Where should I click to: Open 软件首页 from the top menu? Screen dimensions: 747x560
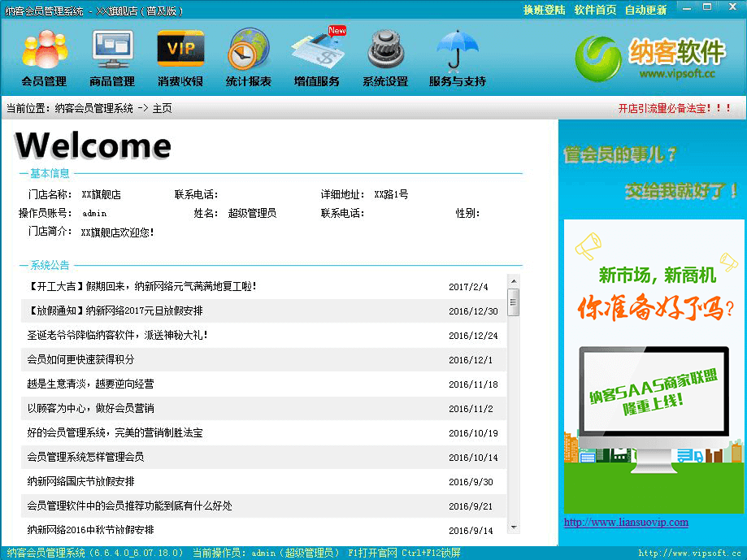pos(595,10)
